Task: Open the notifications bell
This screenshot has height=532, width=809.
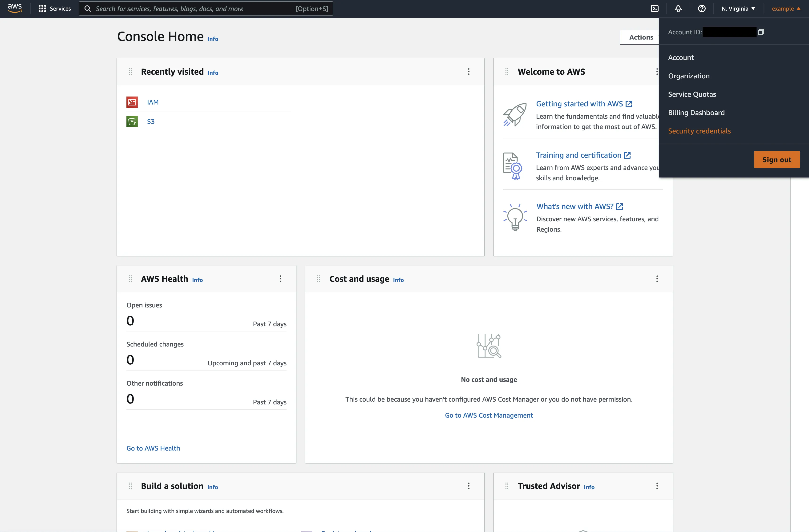Action: (x=678, y=8)
